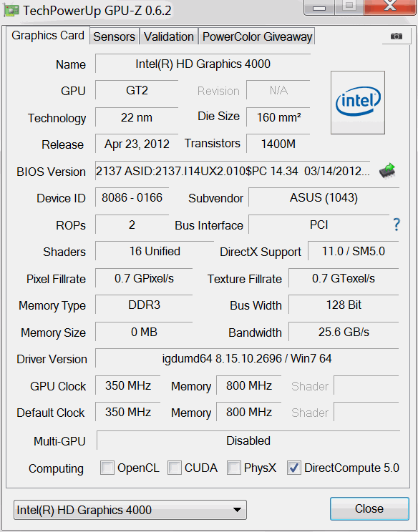Switch to the Sensors tab
Viewport: 418px width, 532px height.
click(114, 36)
